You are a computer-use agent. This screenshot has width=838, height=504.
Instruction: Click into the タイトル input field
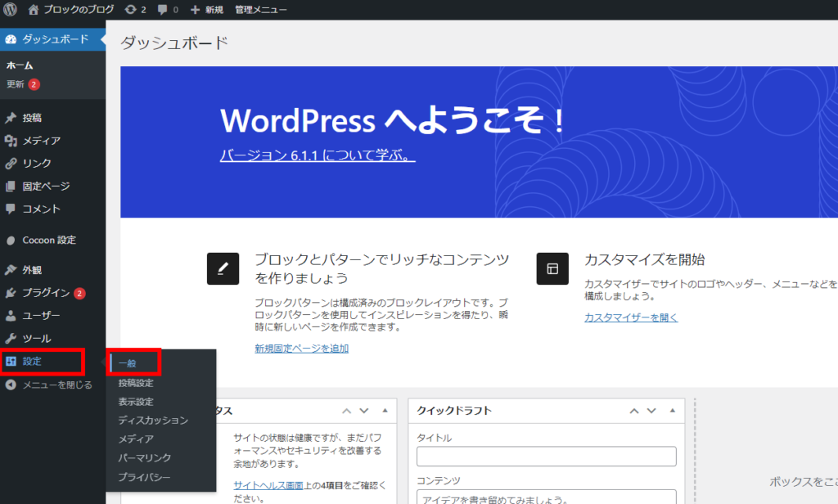pos(546,457)
